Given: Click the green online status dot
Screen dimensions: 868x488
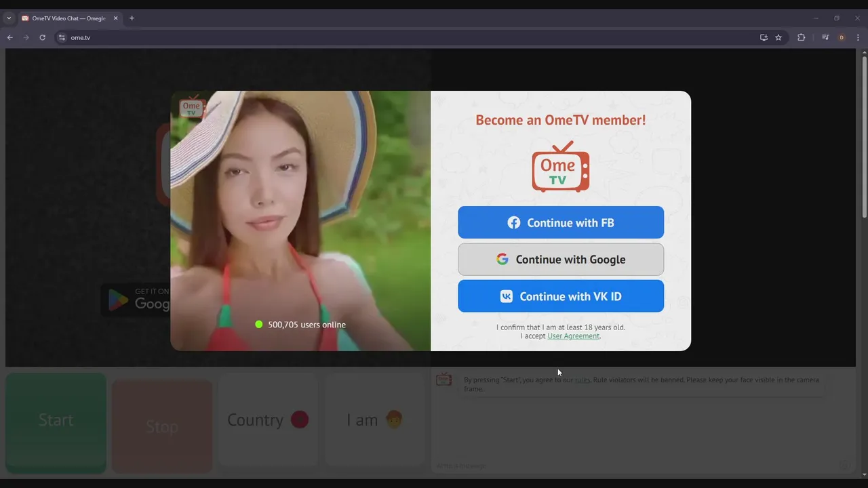Looking at the screenshot, I should tap(258, 325).
